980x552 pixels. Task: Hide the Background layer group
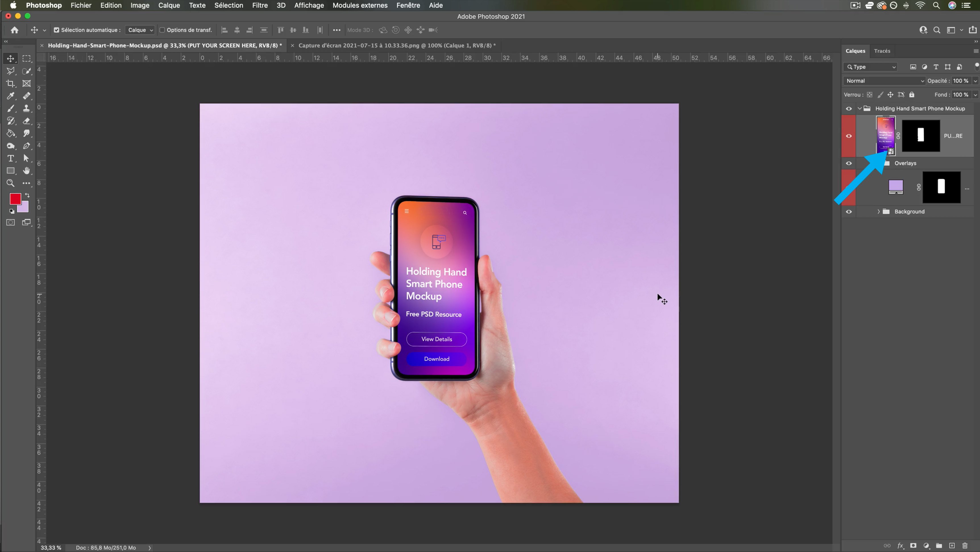[849, 211]
